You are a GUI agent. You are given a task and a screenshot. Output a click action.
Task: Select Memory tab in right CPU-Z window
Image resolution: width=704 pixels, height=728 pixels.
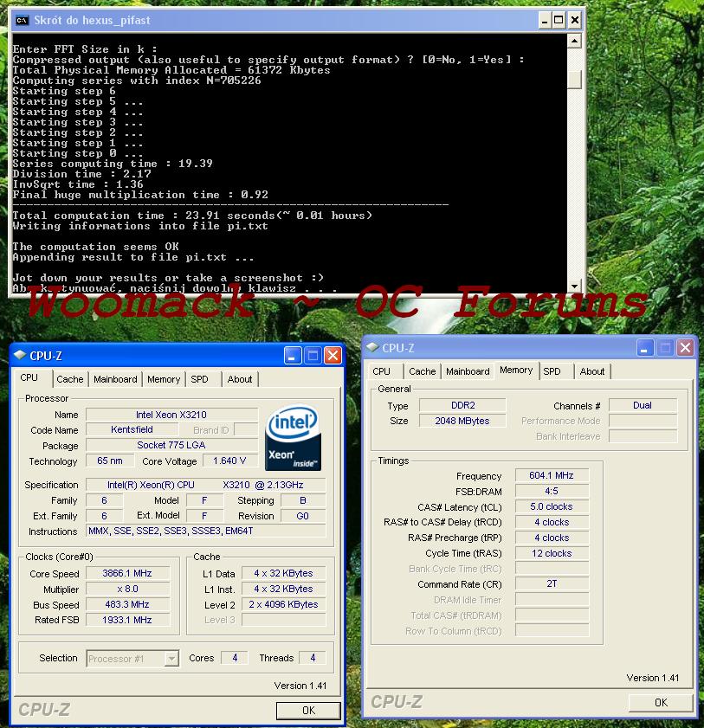click(516, 370)
